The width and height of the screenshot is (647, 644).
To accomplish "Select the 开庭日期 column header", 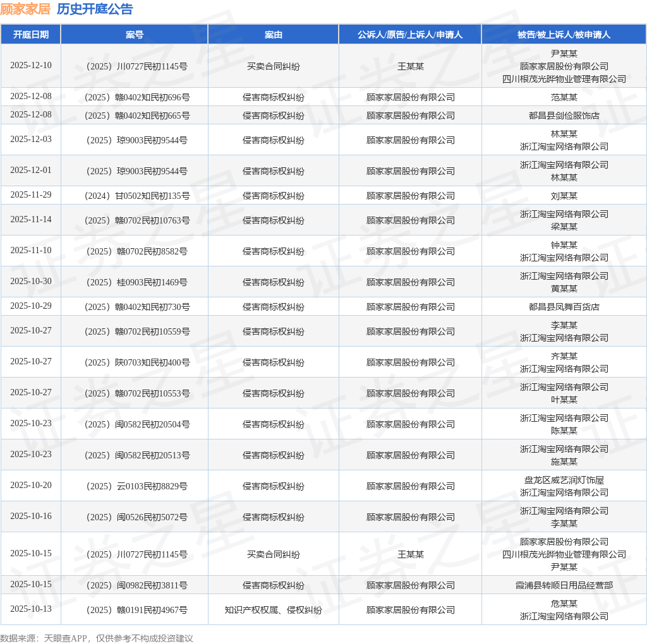I will [x=31, y=35].
